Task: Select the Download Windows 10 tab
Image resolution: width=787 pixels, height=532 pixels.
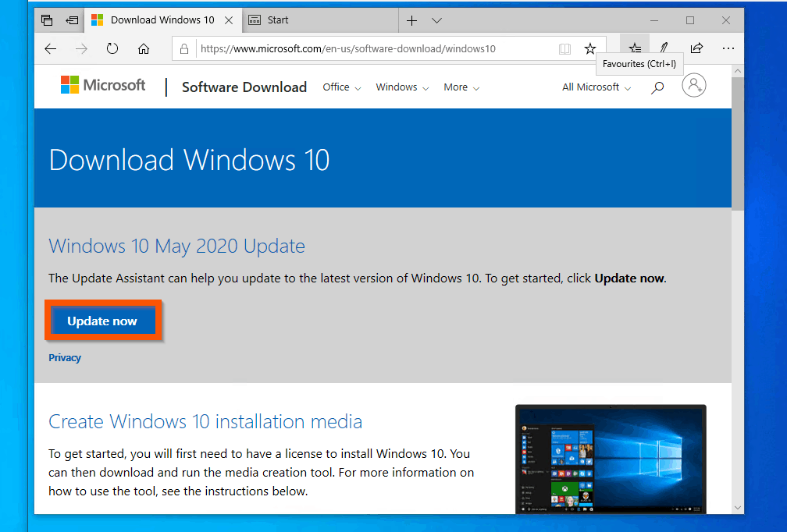Action: [x=162, y=20]
